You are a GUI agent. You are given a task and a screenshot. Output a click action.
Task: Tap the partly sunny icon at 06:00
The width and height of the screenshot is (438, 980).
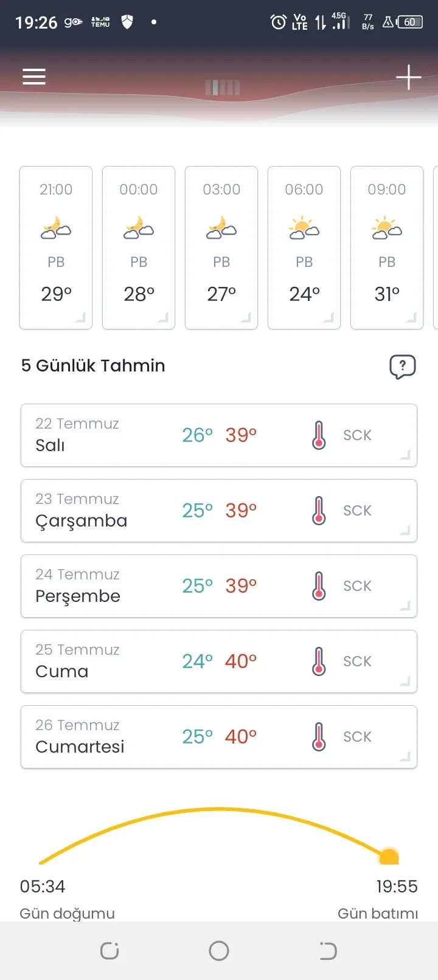coord(304,228)
